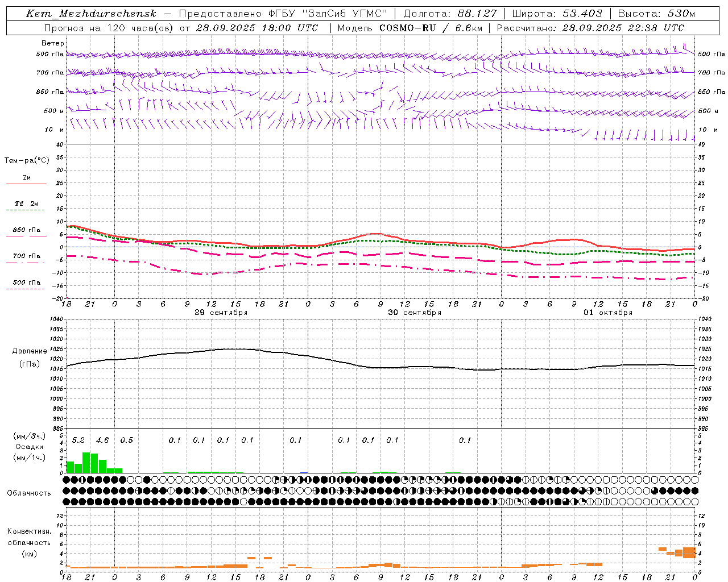This screenshot has height=582, width=728.
Task: Select the provider text ФГБУ "ЗапСиб УГМС"
Action: (326, 14)
